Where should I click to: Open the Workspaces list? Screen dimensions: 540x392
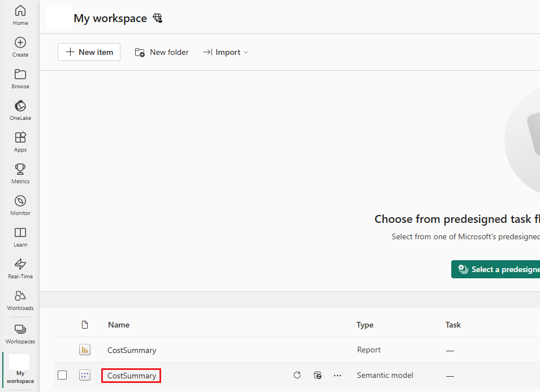[20, 334]
